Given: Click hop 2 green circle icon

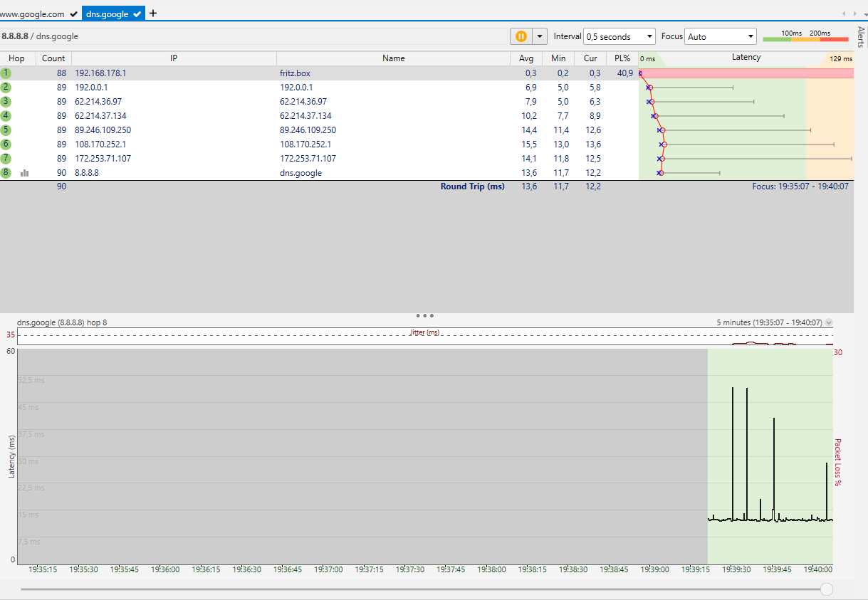Looking at the screenshot, I should tap(6, 88).
